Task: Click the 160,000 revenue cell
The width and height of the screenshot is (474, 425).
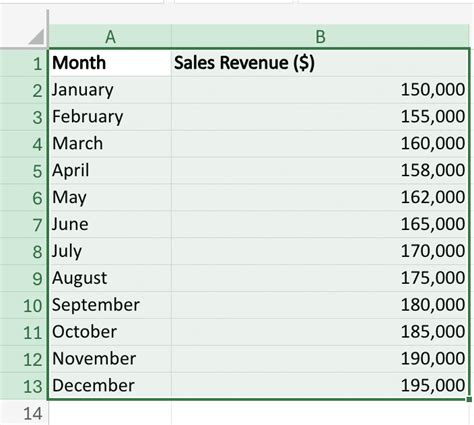Action: click(320, 144)
